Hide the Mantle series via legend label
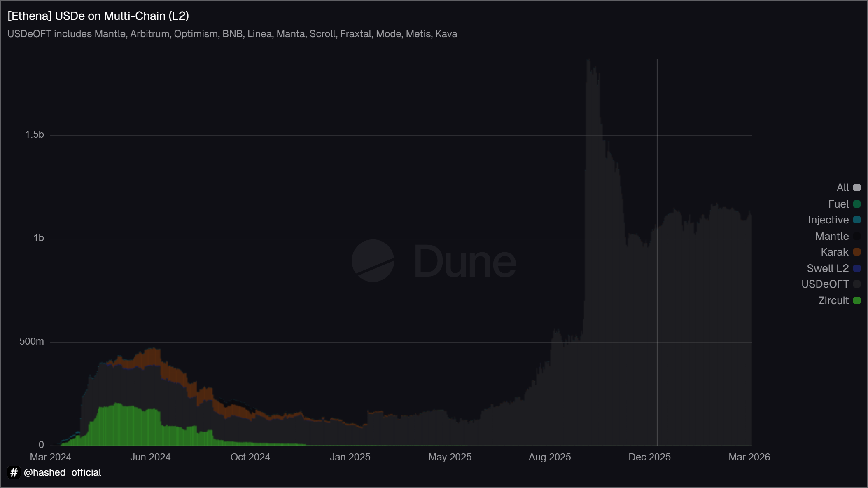The height and width of the screenshot is (488, 868). 832,236
